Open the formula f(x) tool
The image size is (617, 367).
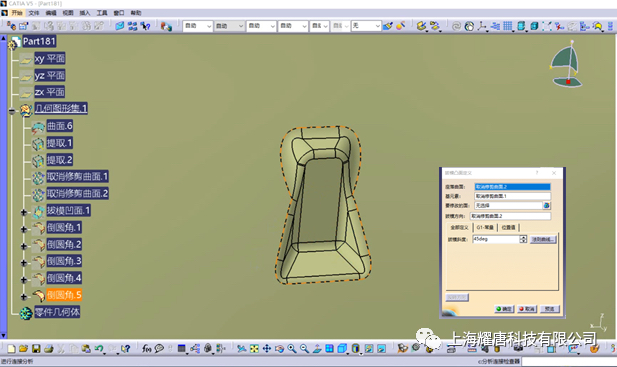coord(146,349)
